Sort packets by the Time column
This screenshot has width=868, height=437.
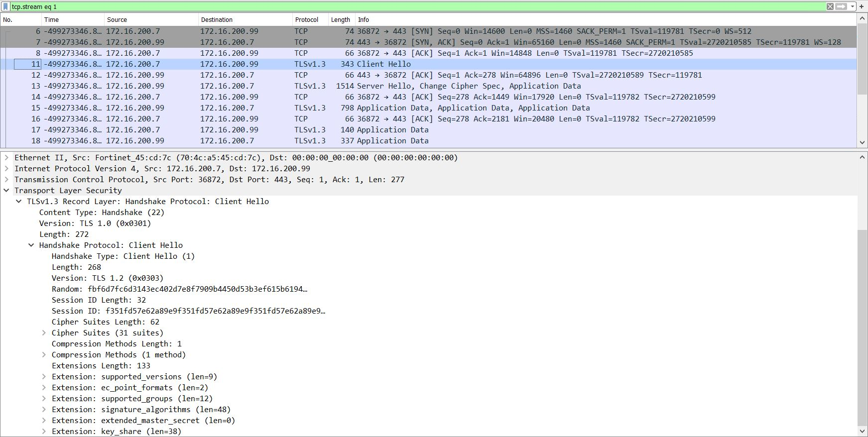click(x=73, y=20)
